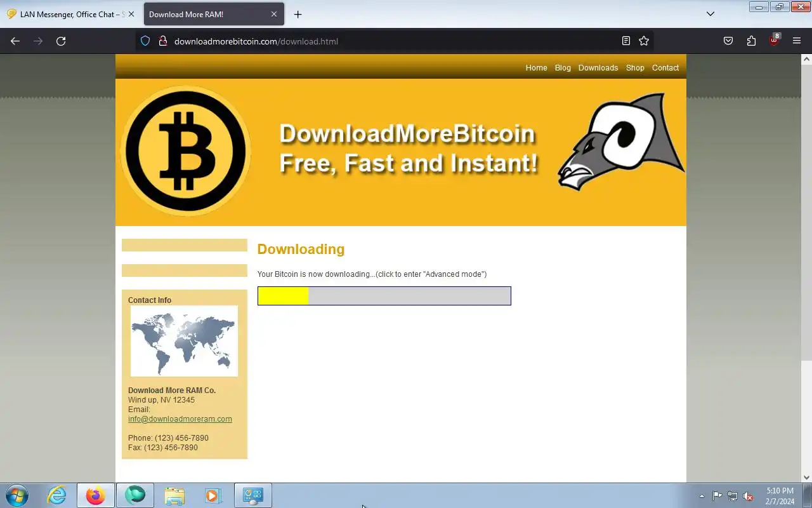812x508 pixels.
Task: Click the Bitcoin coin logo
Action: pos(185,152)
